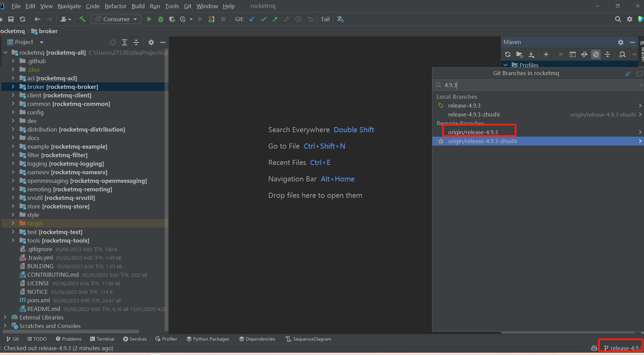
Task: Open the Build menu
Action: pyautogui.click(x=138, y=6)
